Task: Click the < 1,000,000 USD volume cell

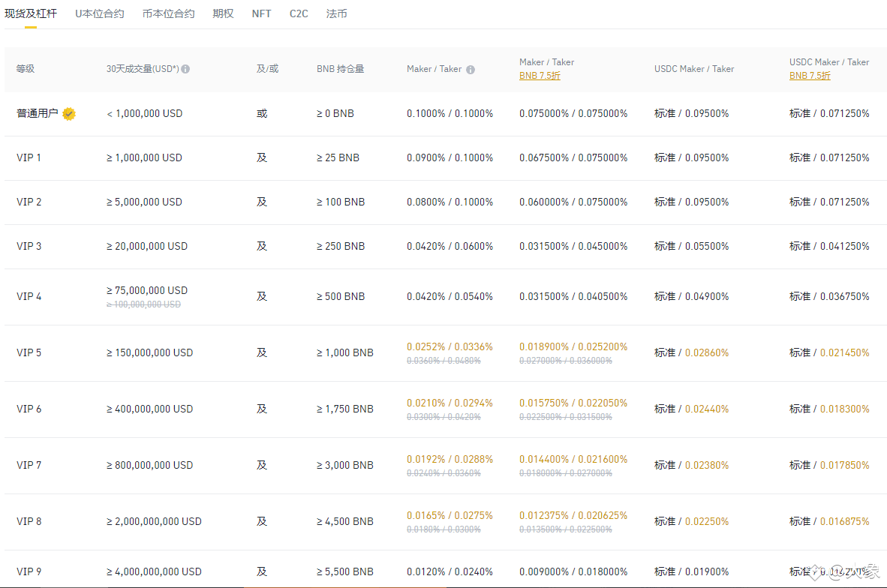Action: coord(145,114)
